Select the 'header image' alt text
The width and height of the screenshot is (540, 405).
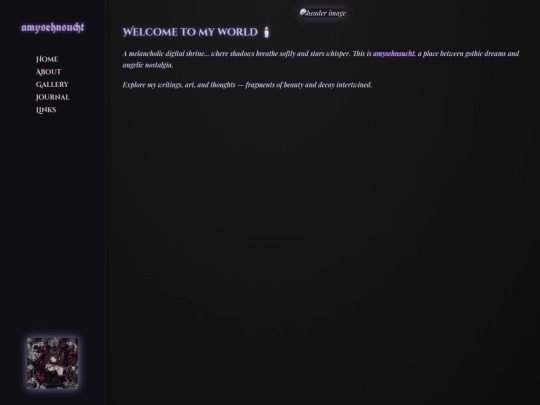(x=326, y=13)
